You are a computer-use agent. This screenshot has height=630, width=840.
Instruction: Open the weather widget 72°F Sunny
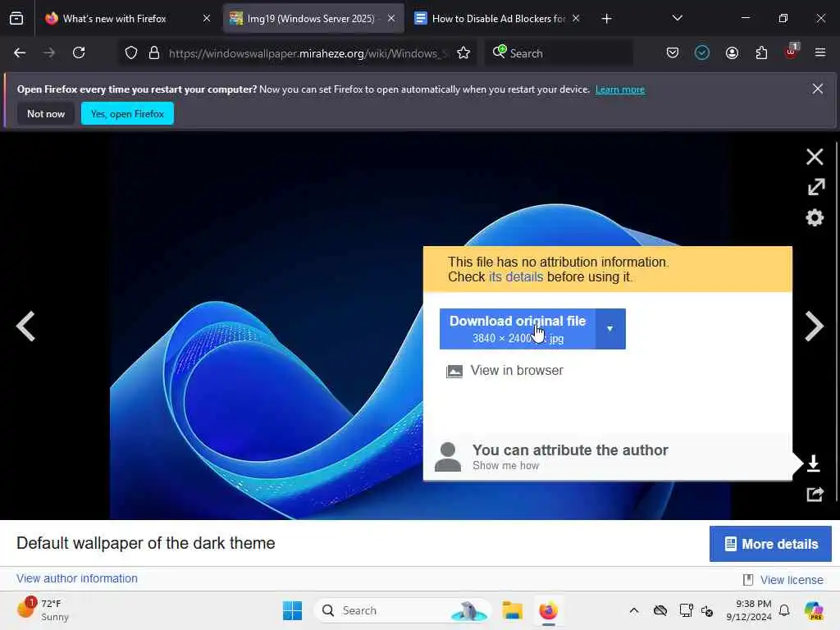pos(43,610)
